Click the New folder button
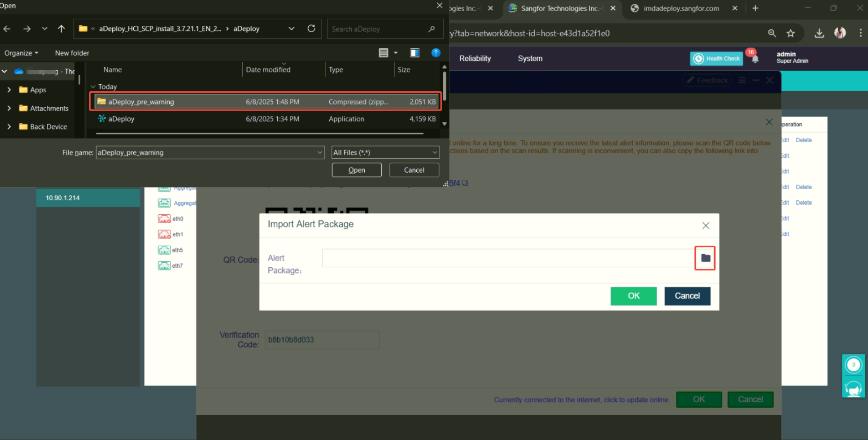Image resolution: width=868 pixels, height=440 pixels. pyautogui.click(x=72, y=53)
